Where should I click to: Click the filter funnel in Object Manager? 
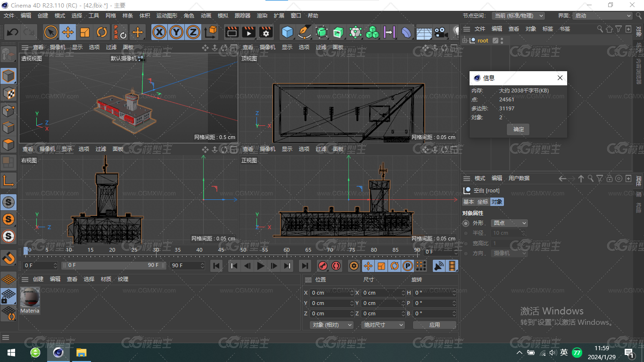click(619, 29)
